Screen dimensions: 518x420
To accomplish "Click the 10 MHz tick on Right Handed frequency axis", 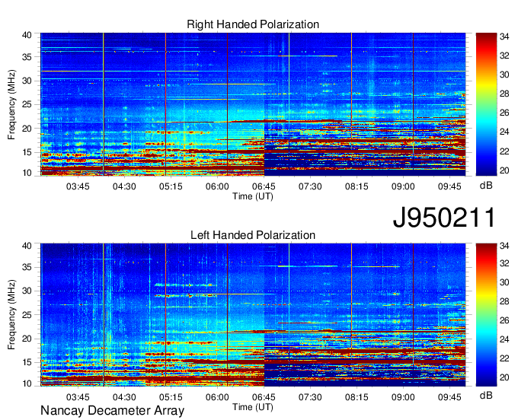I will click(x=27, y=173).
